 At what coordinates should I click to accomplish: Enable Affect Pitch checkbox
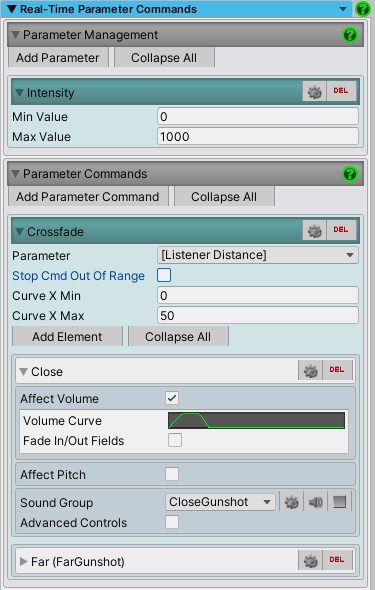(172, 474)
